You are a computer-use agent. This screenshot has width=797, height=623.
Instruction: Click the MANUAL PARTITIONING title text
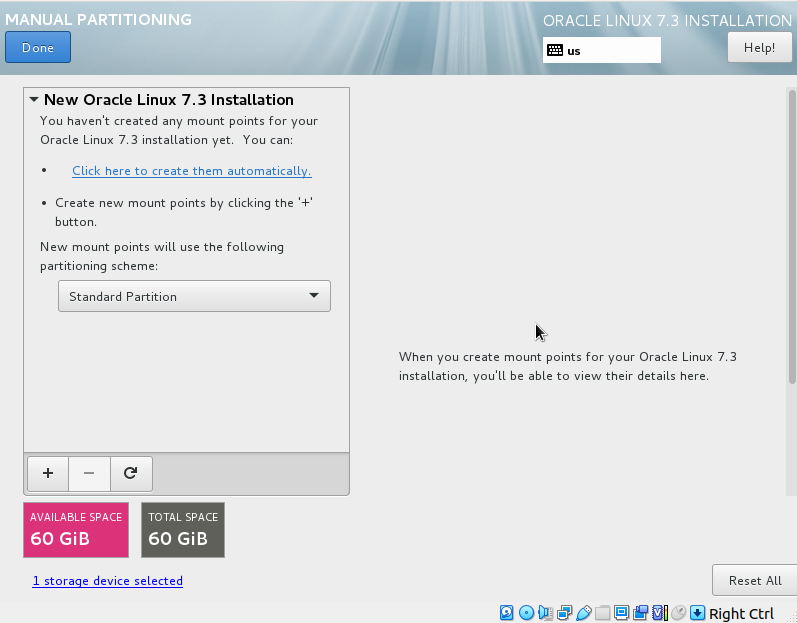[98, 19]
